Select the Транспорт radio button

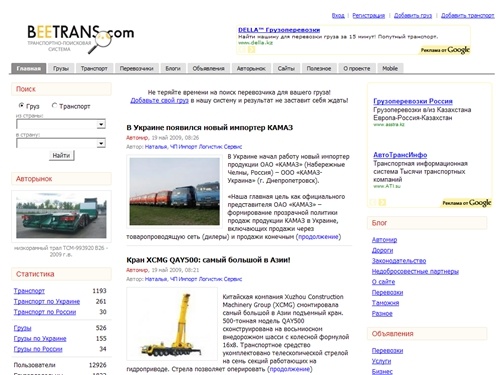pyautogui.click(x=54, y=106)
